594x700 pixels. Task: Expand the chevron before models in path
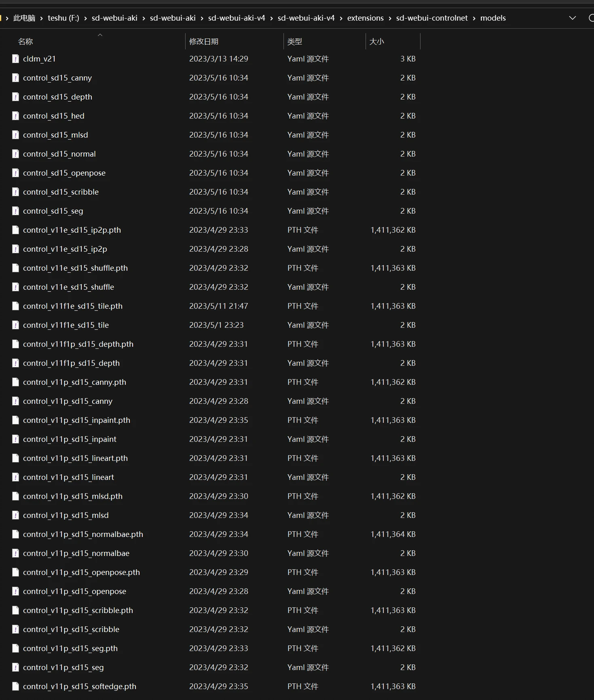(x=474, y=18)
